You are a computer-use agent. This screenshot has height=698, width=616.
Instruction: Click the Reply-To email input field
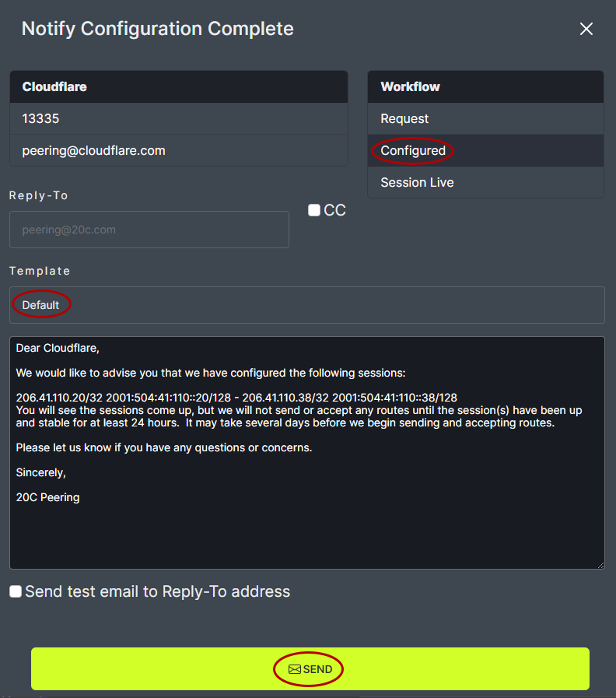pyautogui.click(x=149, y=230)
